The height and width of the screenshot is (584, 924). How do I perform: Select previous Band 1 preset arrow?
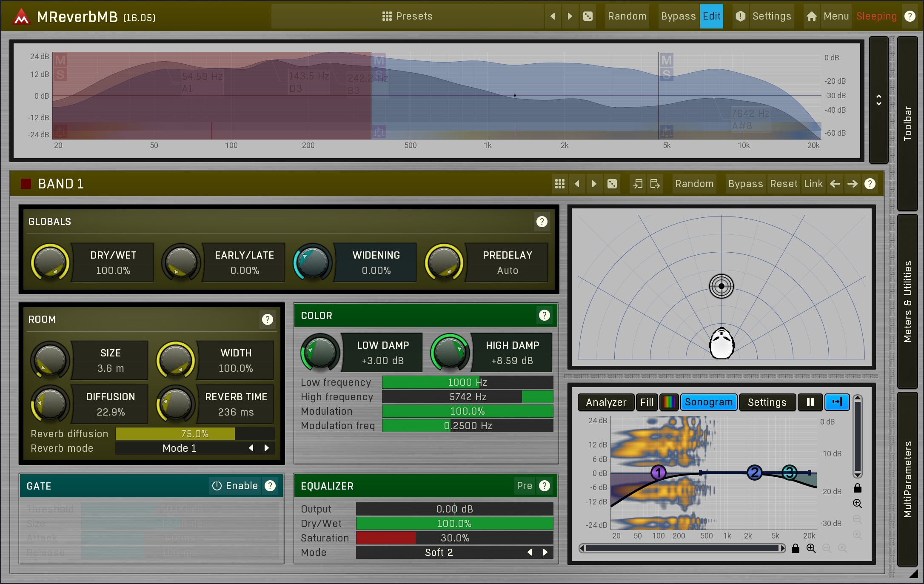[577, 184]
